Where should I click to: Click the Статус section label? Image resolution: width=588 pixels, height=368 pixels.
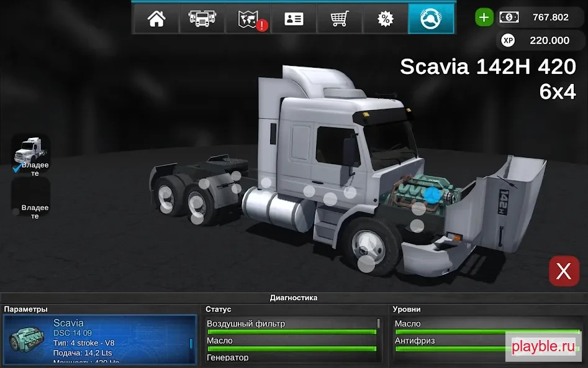pos(219,309)
